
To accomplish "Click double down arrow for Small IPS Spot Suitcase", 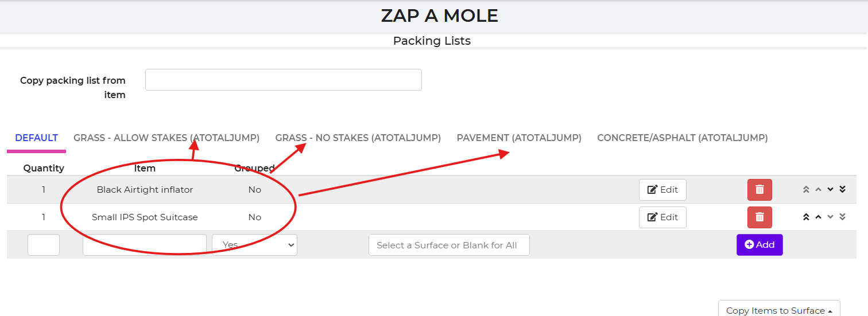I will tap(842, 217).
